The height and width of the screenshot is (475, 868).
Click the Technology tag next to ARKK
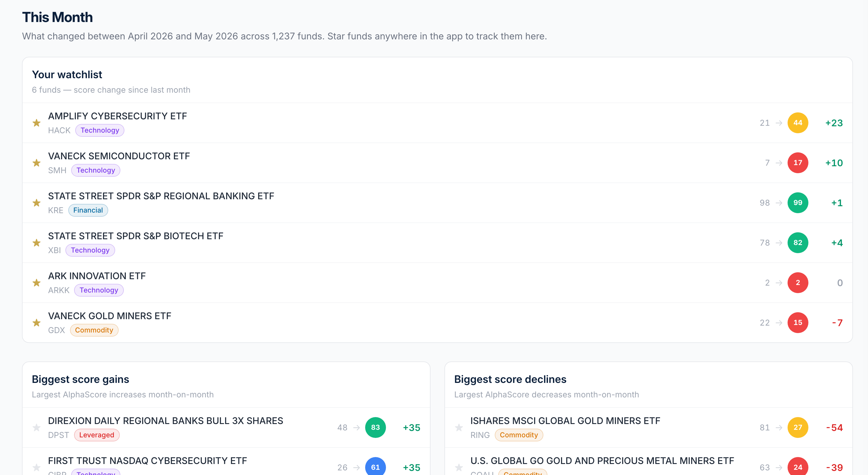(x=99, y=291)
